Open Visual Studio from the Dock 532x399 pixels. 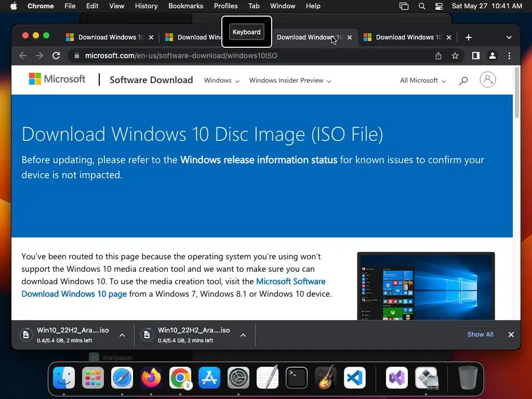(397, 378)
